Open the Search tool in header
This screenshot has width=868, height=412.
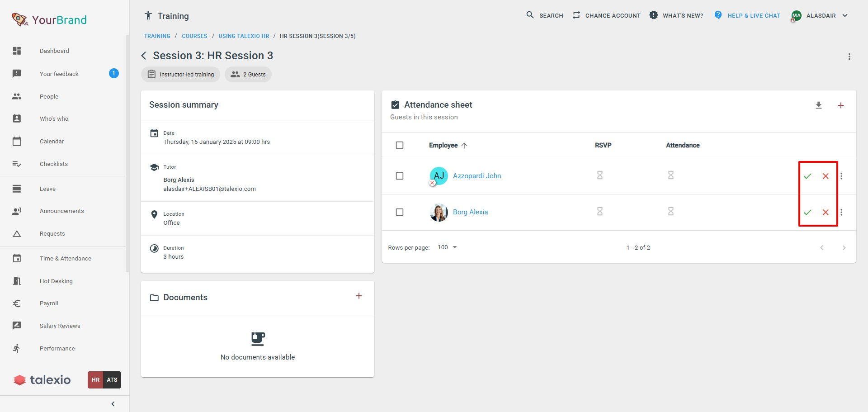(x=545, y=15)
